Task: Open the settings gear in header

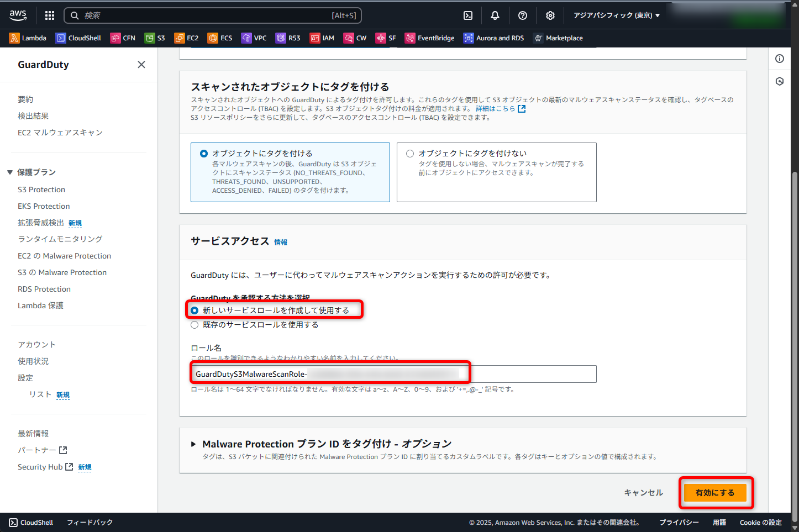Action: (x=550, y=15)
